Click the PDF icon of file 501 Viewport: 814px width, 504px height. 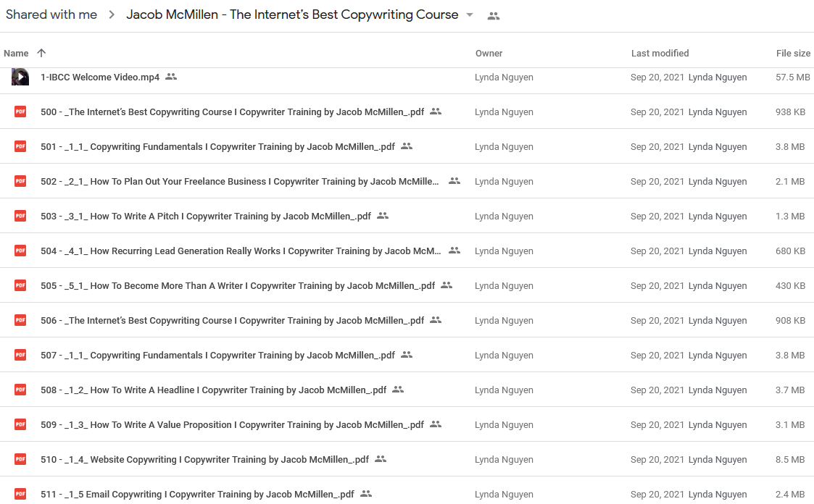[20, 146]
